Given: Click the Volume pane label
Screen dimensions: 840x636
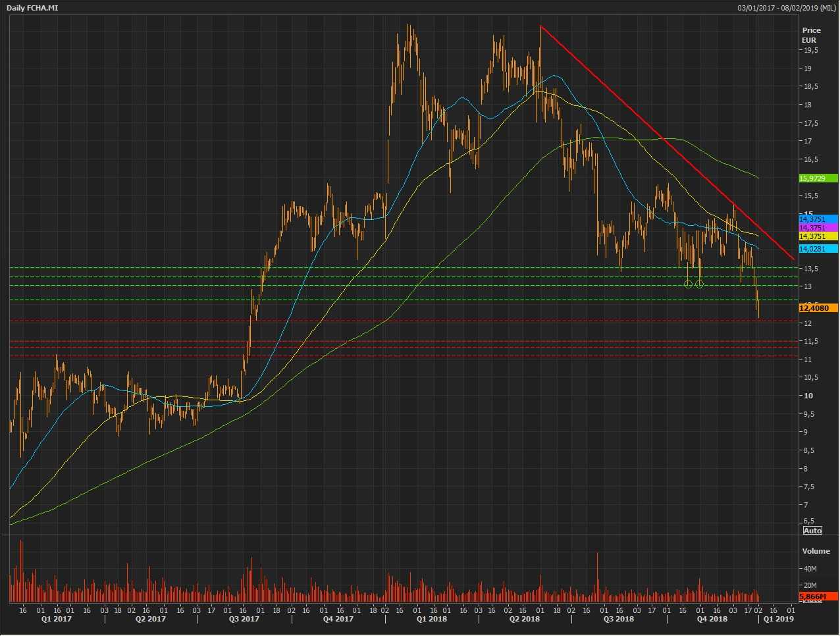Looking at the screenshot, I should click(x=816, y=551).
